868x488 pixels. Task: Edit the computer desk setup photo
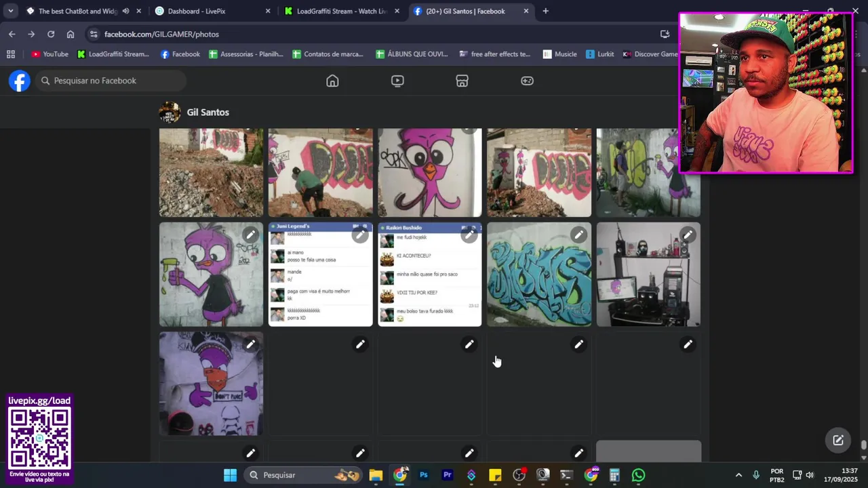click(x=688, y=235)
